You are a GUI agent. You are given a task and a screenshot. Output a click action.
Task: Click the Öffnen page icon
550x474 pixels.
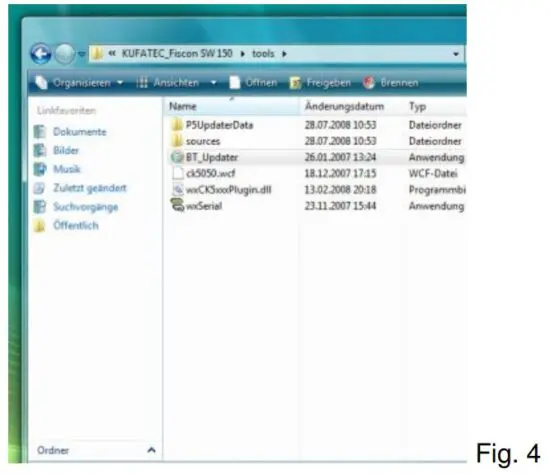click(x=234, y=83)
